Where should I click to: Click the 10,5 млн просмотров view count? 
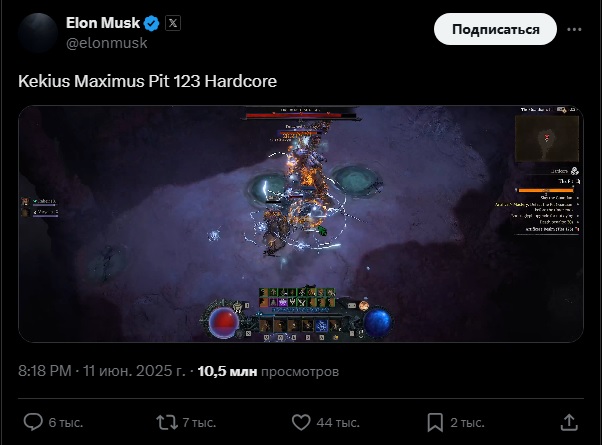(x=268, y=371)
